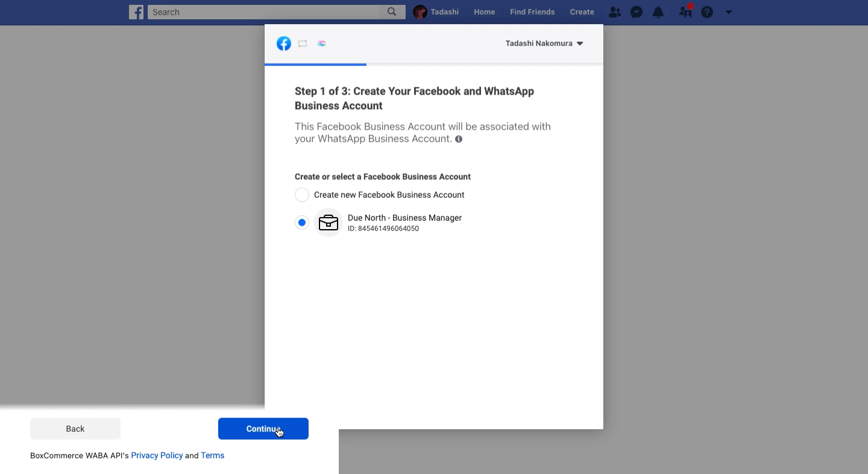Click the Due North - Business Manager label

[405, 218]
